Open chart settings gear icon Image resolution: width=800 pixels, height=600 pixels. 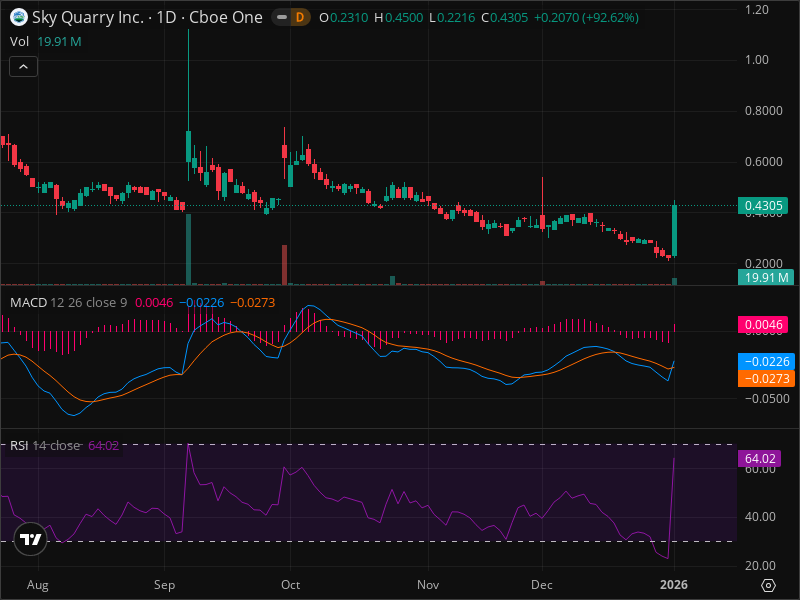[768, 585]
